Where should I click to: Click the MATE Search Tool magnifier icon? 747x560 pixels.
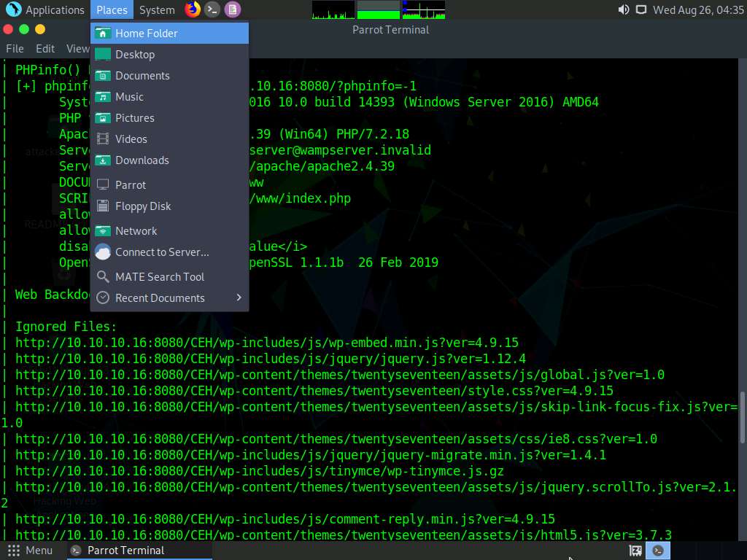[x=102, y=276]
